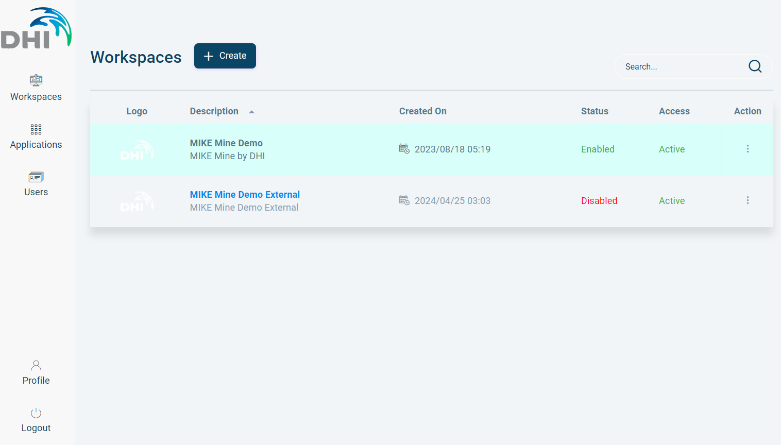The height and width of the screenshot is (445, 781).
Task: Click the calendar icon beside 2024/04/25 03:03
Action: [404, 200]
